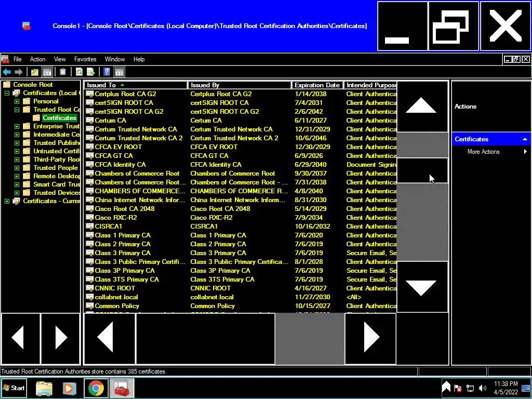
Task: Select the Chambers of Commerce Root certificate 9/30/2037
Action: click(x=240, y=174)
